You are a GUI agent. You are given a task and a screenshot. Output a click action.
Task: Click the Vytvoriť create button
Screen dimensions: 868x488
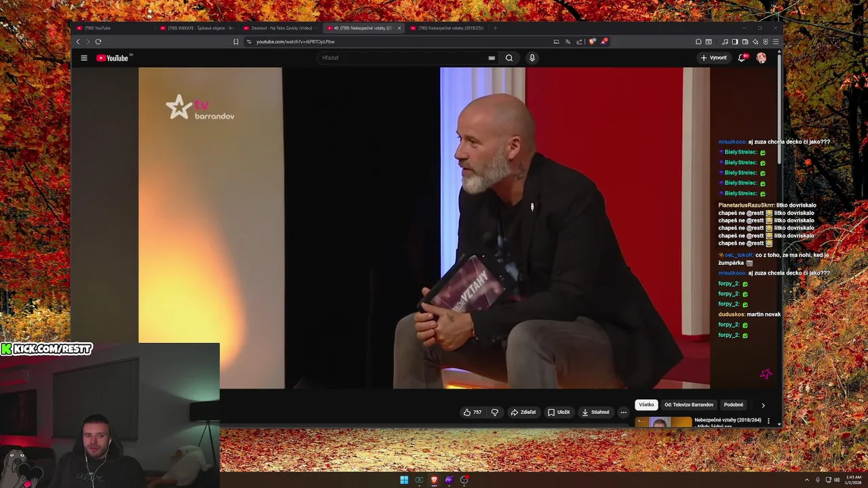tap(714, 58)
